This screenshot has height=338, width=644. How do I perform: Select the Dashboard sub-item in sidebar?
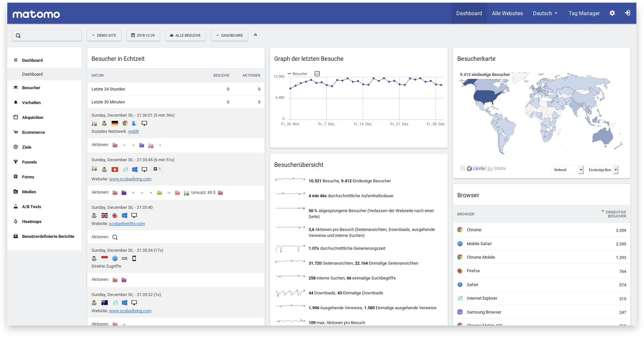[x=44, y=74]
